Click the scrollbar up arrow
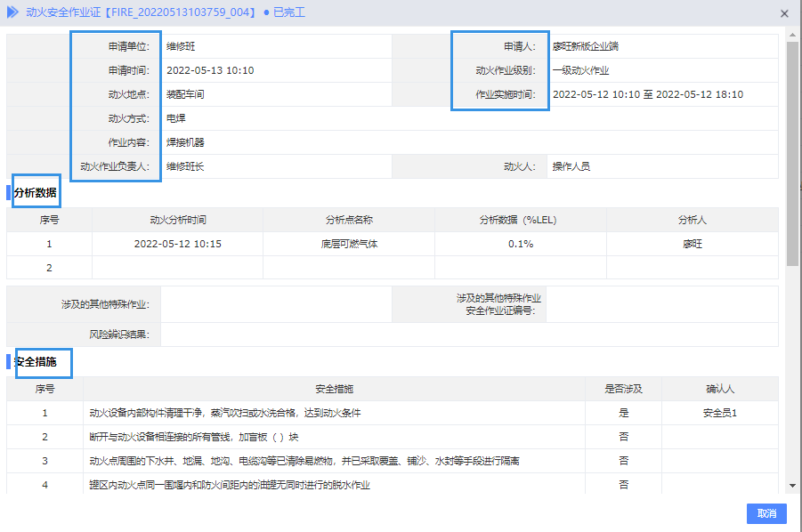This screenshot has width=802, height=532. click(792, 36)
